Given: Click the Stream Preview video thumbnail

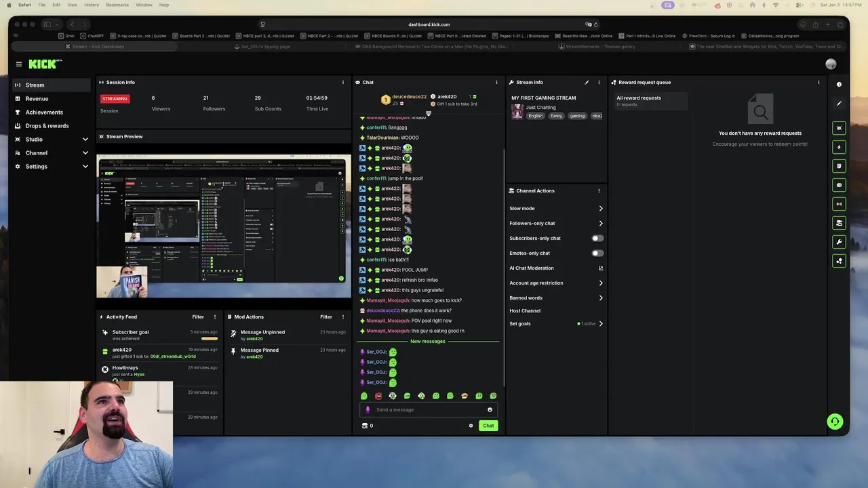Looking at the screenshot, I should [x=224, y=226].
